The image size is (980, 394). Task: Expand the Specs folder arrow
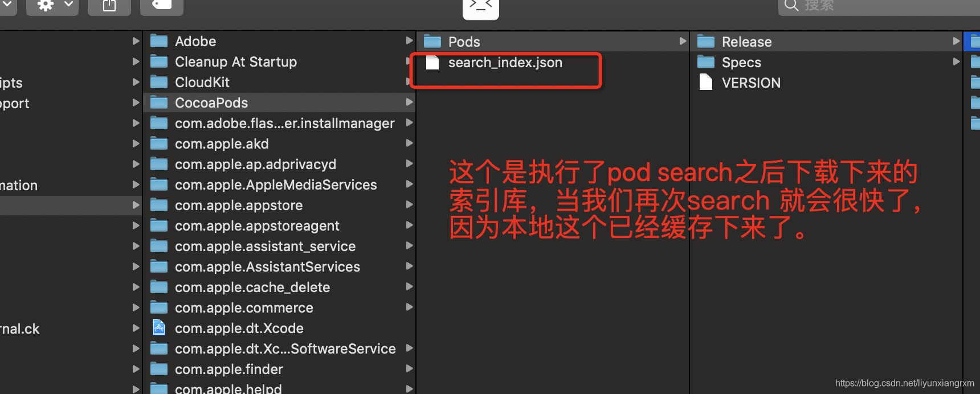956,61
